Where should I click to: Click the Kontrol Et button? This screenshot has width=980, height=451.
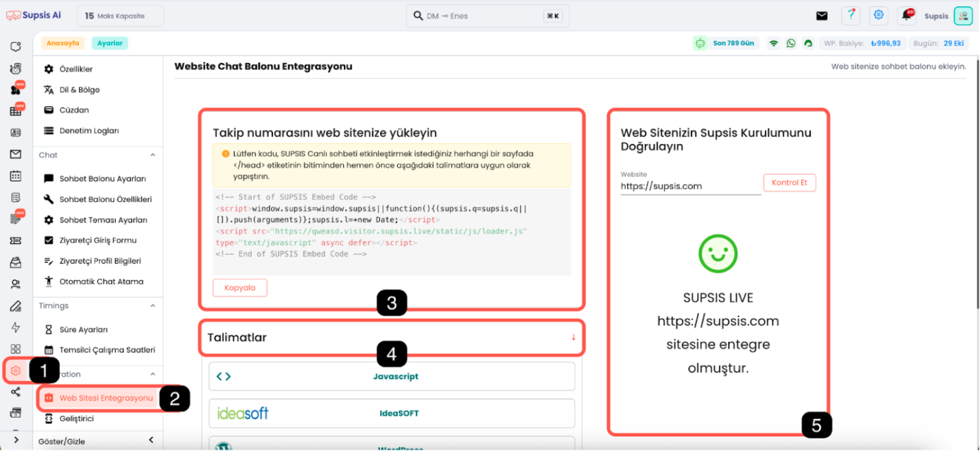(790, 183)
